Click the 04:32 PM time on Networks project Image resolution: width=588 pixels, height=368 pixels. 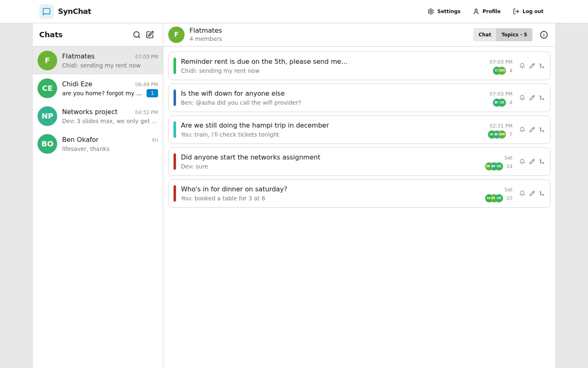tap(147, 112)
